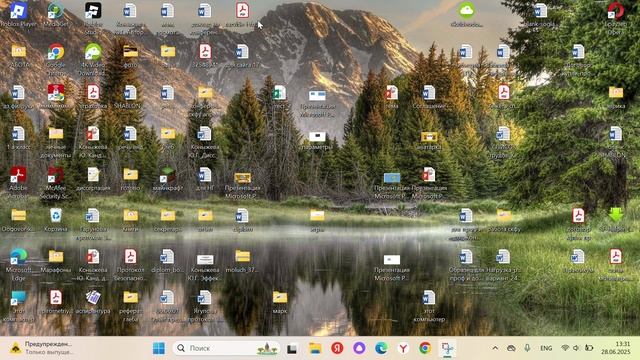
Task: Select the аспирантура desktop icon
Action: coord(93,297)
